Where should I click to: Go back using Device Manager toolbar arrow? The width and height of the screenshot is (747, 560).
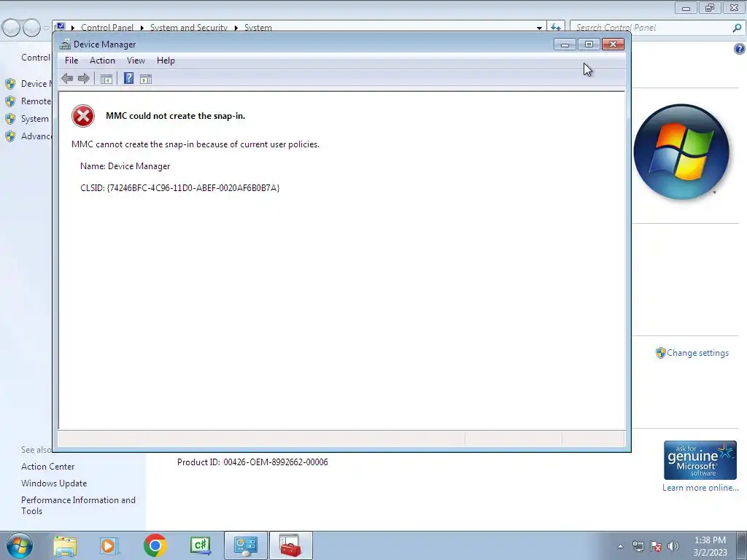67,79
